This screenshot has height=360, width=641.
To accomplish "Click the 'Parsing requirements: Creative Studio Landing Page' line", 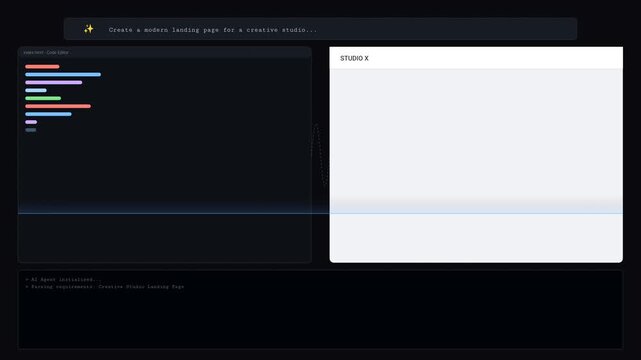I will [x=105, y=287].
